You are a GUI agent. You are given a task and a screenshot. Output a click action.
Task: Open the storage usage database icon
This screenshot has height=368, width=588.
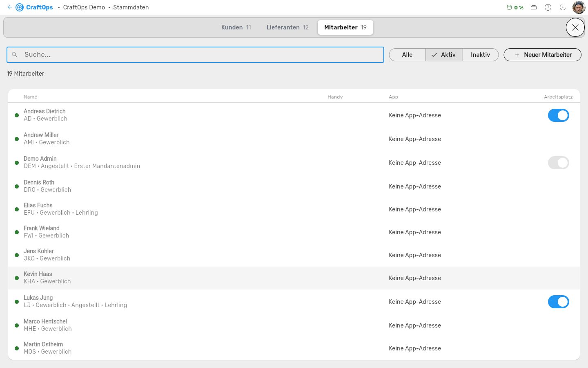(x=509, y=7)
